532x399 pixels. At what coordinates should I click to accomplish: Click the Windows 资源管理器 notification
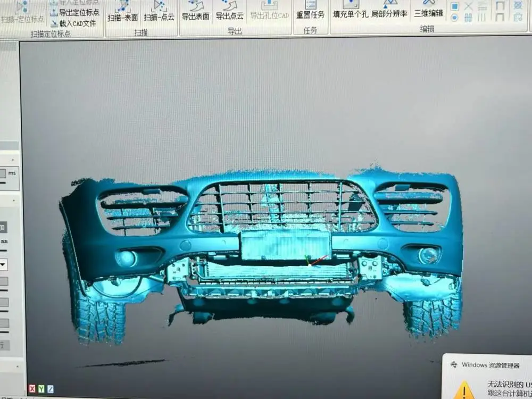pyautogui.click(x=487, y=377)
